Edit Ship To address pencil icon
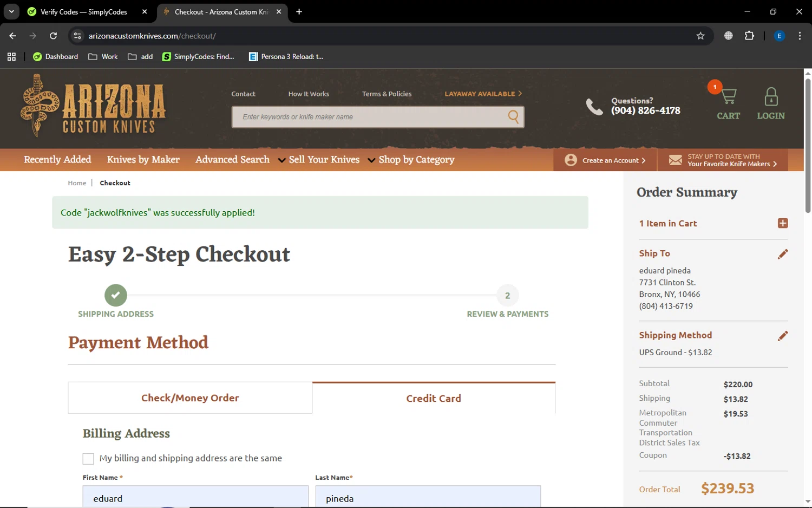 (x=783, y=254)
